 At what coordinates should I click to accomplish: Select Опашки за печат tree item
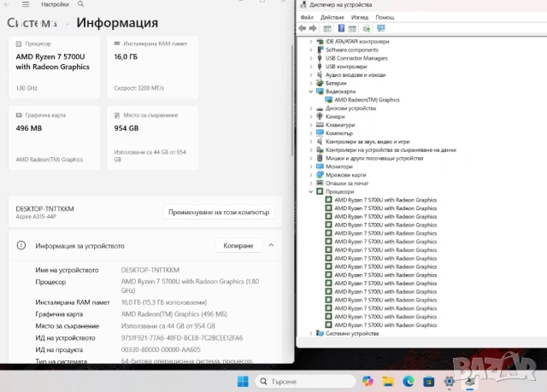coord(347,184)
